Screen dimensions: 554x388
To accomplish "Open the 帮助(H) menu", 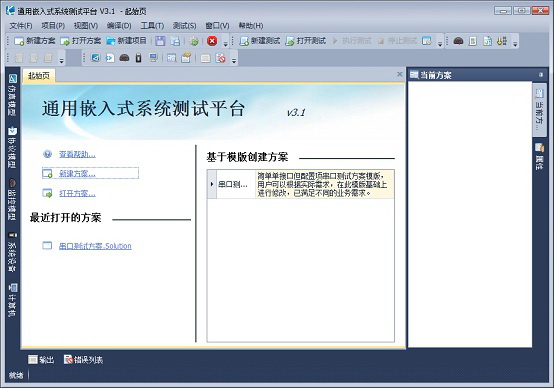I will tap(251, 26).
